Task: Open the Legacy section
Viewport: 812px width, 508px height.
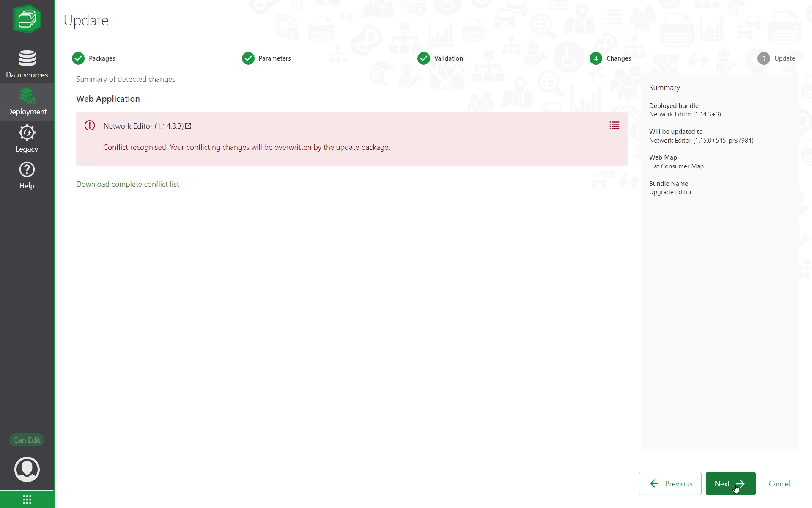Action: tap(27, 138)
